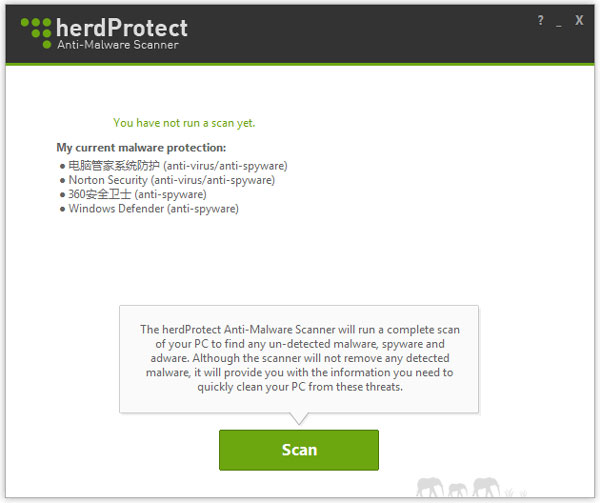Click the herdProtect title text
This screenshot has width=600, height=503.
point(121,27)
